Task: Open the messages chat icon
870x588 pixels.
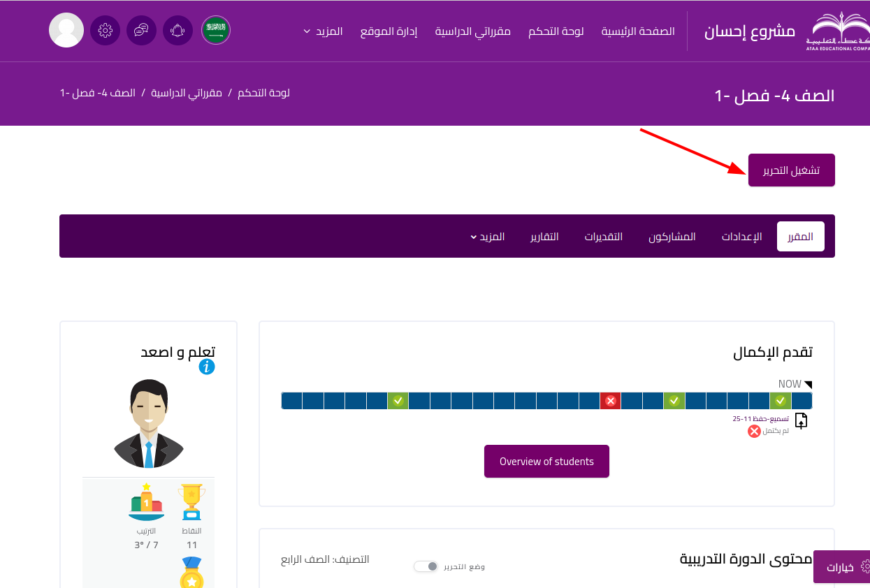Action: click(x=142, y=31)
